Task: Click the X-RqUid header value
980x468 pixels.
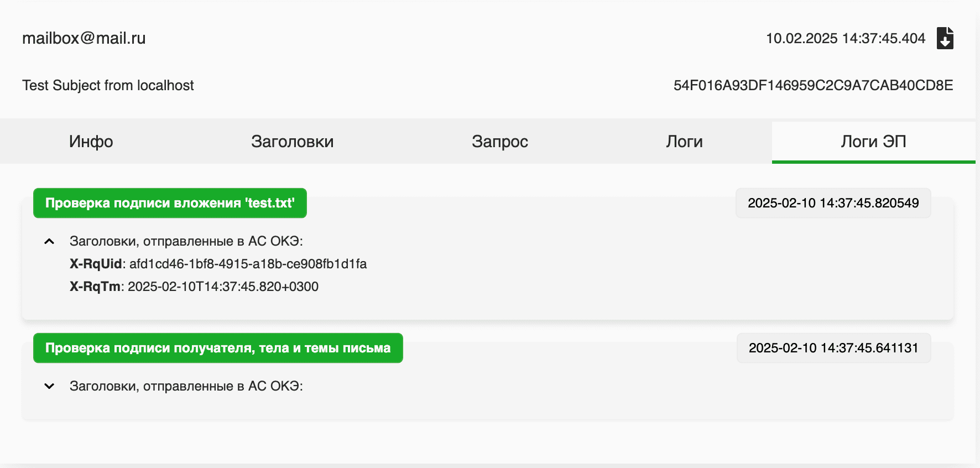Action: point(248,264)
